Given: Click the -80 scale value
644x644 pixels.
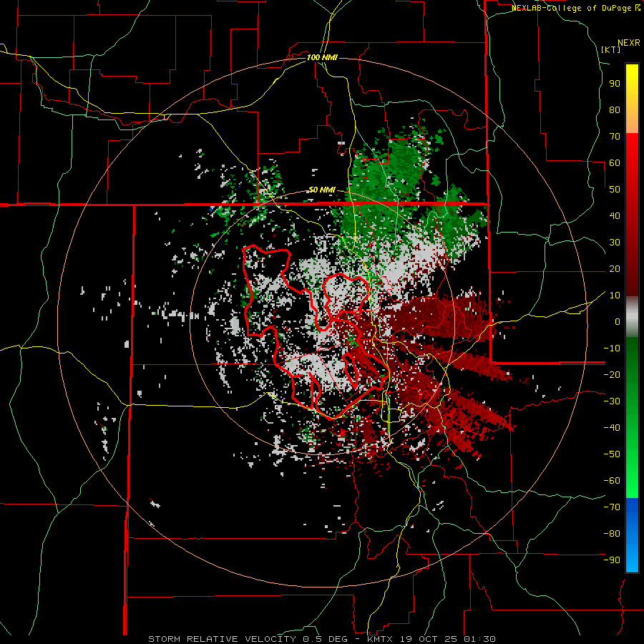Looking at the screenshot, I should pyautogui.click(x=612, y=534).
